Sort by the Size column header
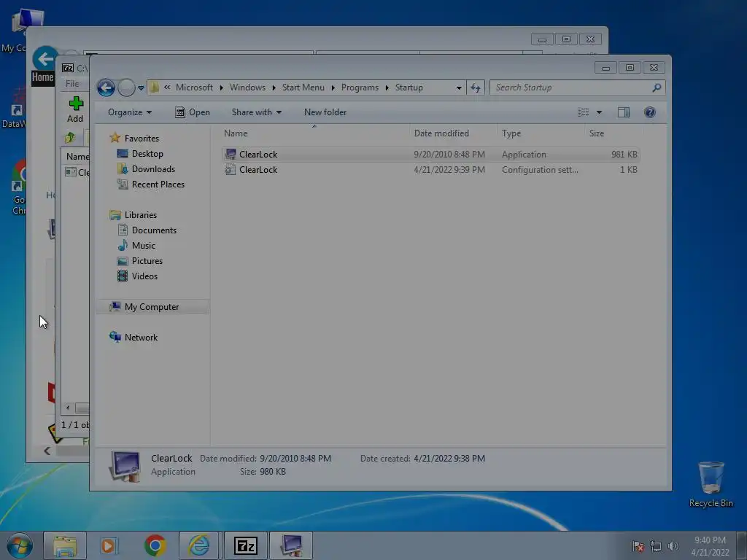Image resolution: width=747 pixels, height=560 pixels. (x=614, y=133)
